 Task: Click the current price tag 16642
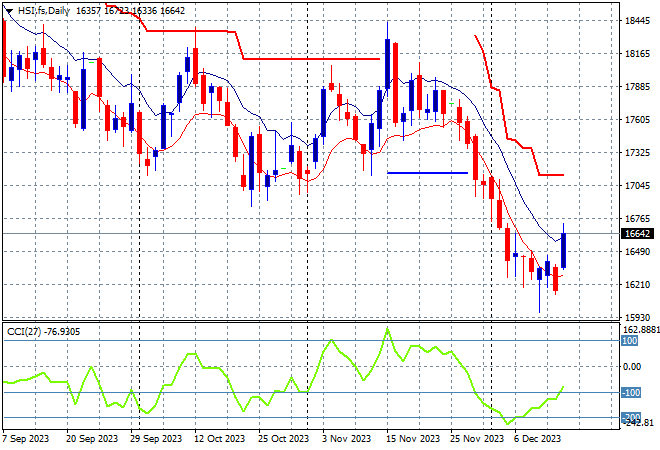click(636, 233)
